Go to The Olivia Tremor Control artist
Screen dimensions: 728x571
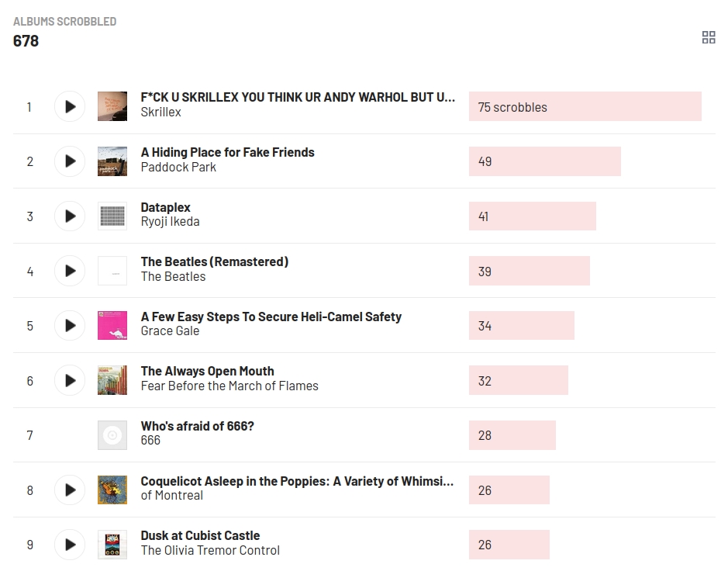point(210,551)
